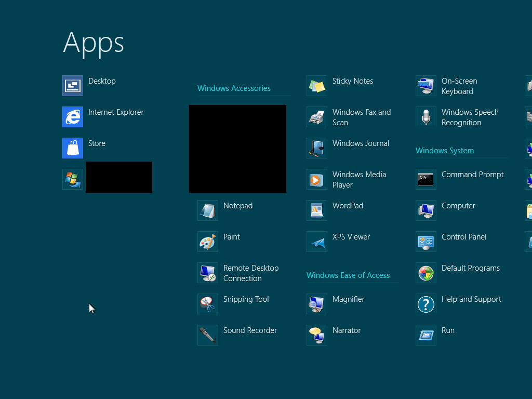Click the "Internet Explorer" label

coord(116,112)
